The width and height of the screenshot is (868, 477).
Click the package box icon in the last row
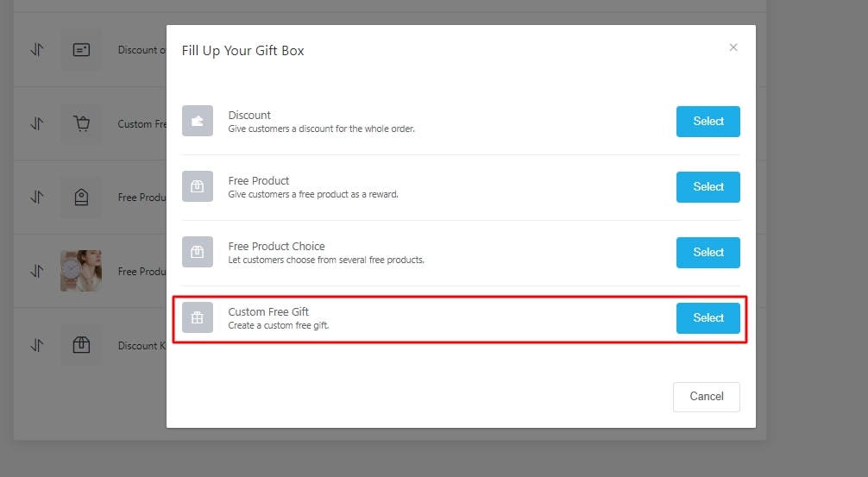pos(81,345)
